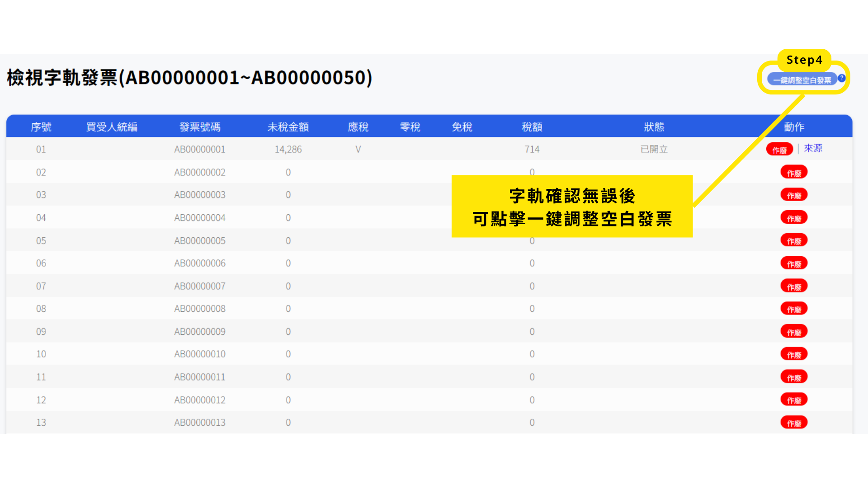Void invoice AB00000001 with 作廢
868x488 pixels.
pyautogui.click(x=779, y=150)
